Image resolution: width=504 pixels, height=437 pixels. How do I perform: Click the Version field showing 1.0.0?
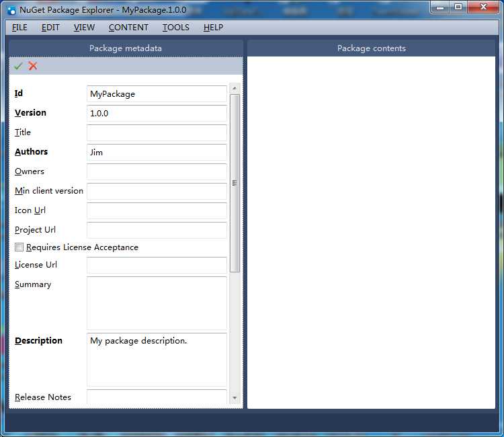coord(157,113)
